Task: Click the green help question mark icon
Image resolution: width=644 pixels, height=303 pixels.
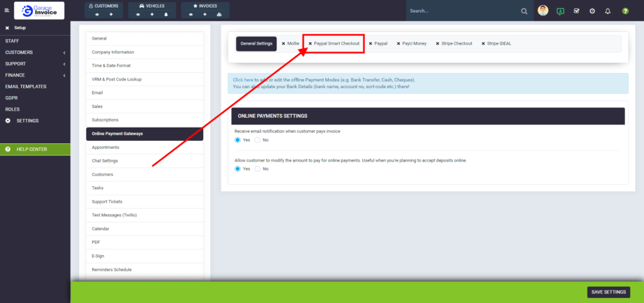Action: tap(625, 11)
